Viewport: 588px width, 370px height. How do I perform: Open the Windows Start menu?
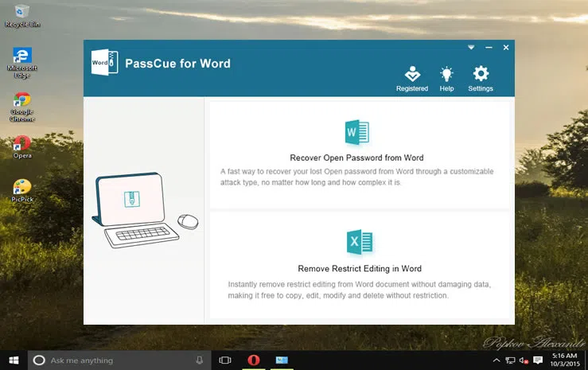pos(14,360)
